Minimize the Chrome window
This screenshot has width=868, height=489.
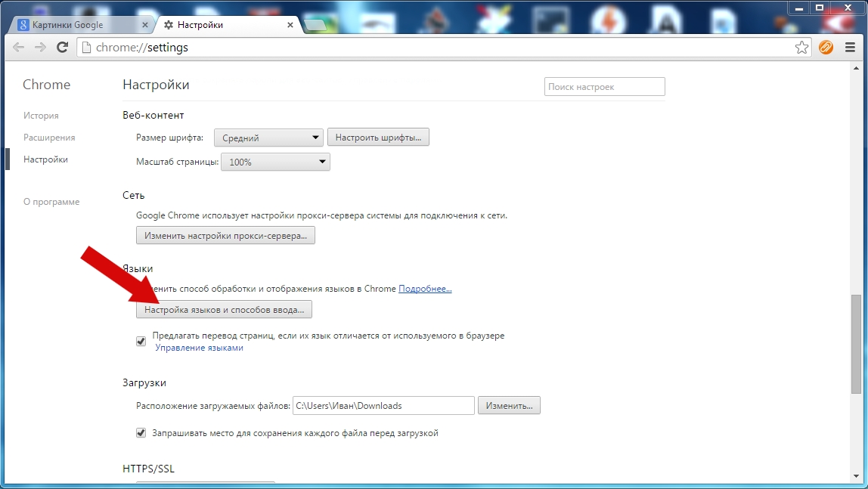pos(798,8)
